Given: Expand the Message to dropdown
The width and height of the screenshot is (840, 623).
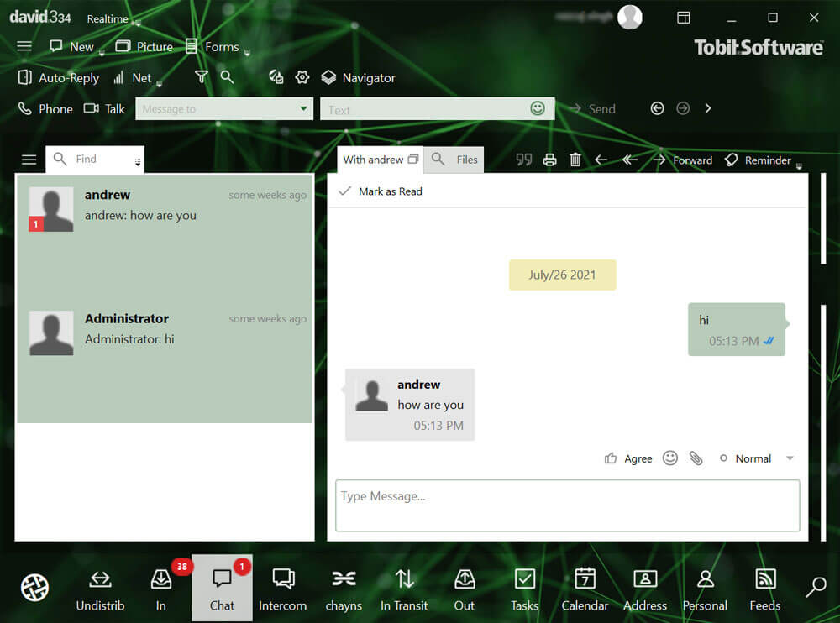Looking at the screenshot, I should [x=304, y=109].
